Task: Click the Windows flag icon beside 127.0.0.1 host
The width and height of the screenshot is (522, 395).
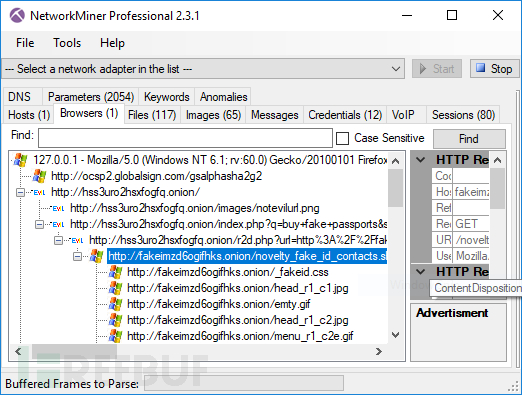Action: tap(21, 160)
